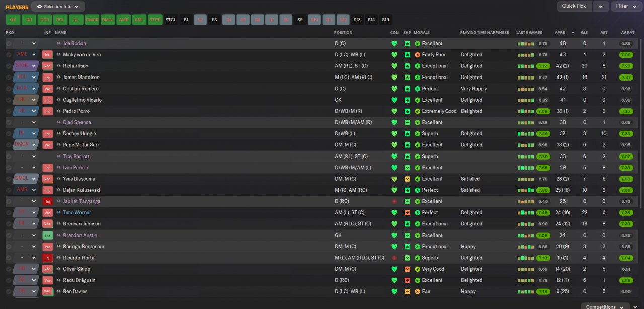Open the picked position dropdown for Joe Rodon

click(x=26, y=44)
